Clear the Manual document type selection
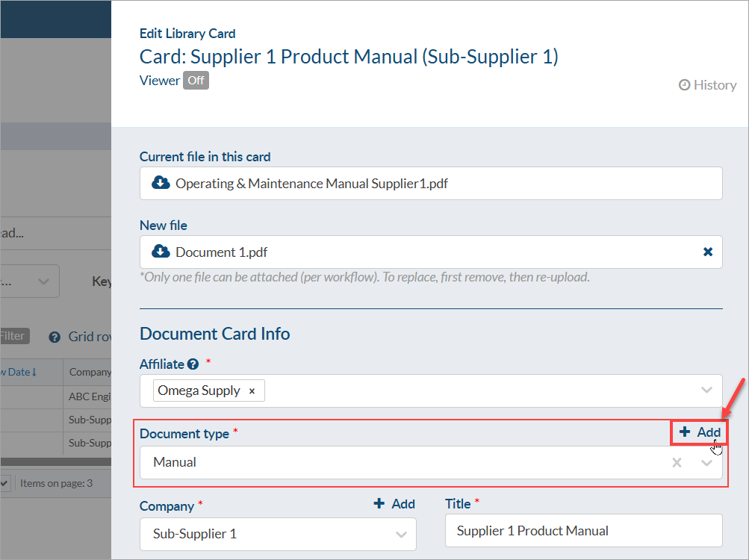749x560 pixels. [677, 462]
